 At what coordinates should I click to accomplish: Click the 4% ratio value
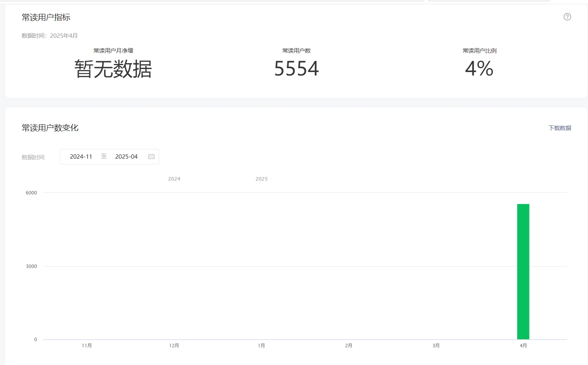pos(479,69)
